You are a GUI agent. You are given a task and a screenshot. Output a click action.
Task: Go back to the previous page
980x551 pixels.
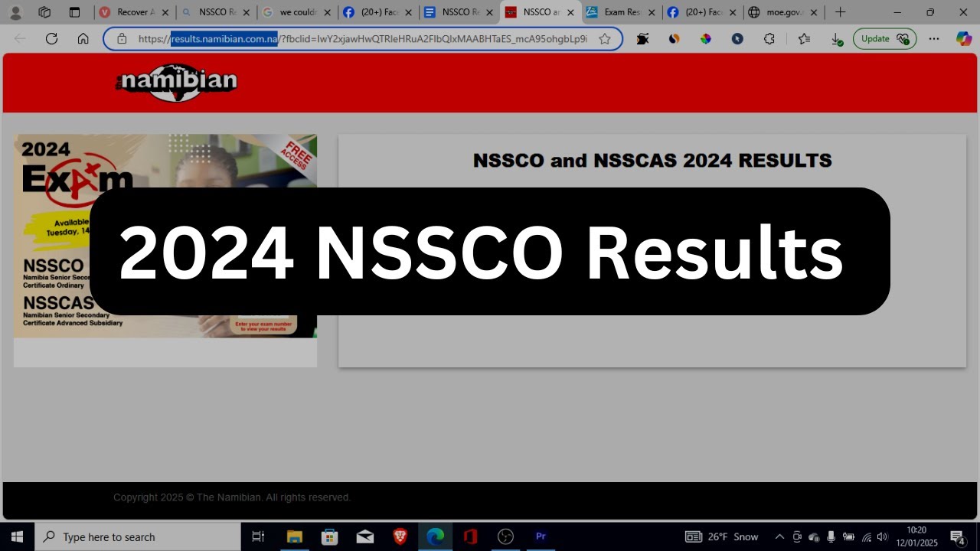[x=20, y=38]
